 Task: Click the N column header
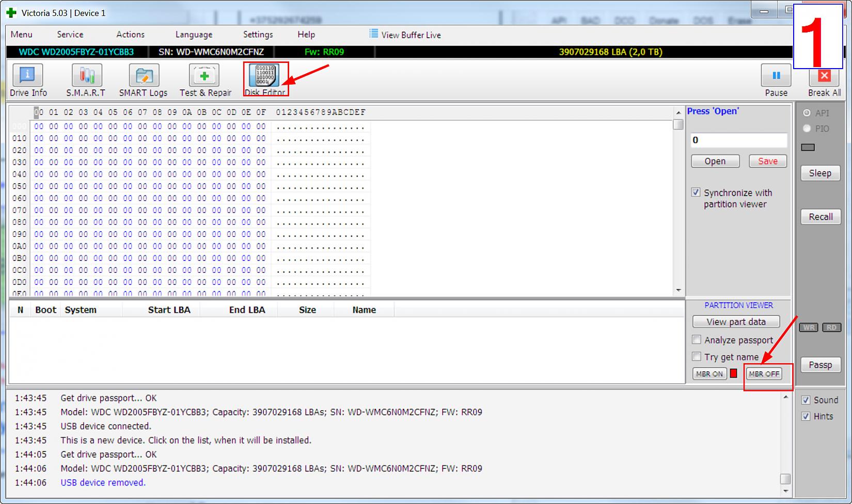(x=20, y=310)
